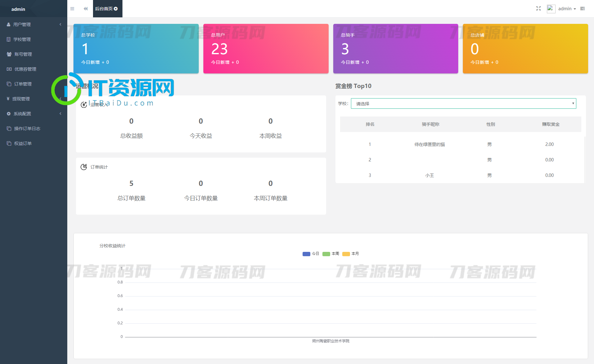The height and width of the screenshot is (364, 594).
Task: Open the 学校 请选择 dropdown
Action: [463, 103]
